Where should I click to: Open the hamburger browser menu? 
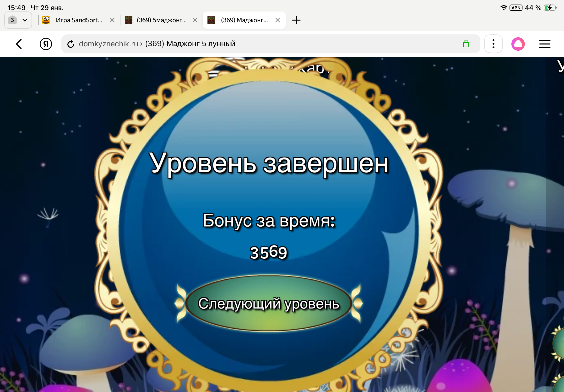[x=545, y=44]
